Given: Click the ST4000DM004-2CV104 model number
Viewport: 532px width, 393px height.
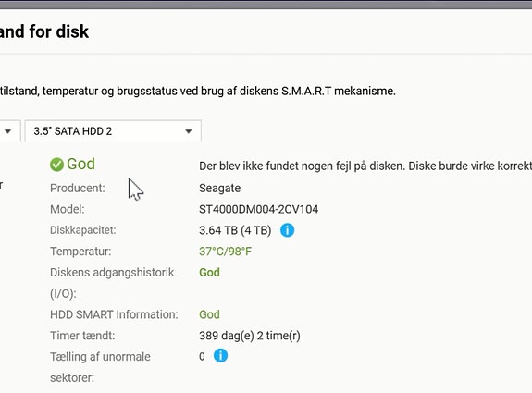Looking at the screenshot, I should (x=258, y=209).
